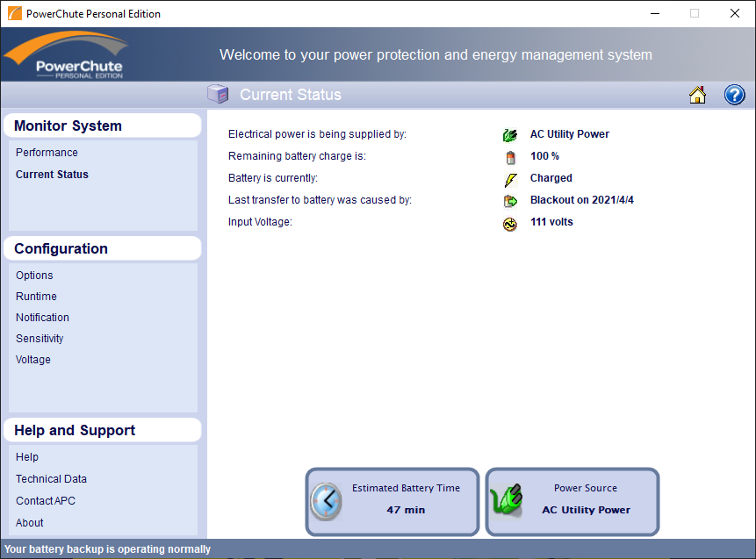This screenshot has width=756, height=559.
Task: Open Contact APC page
Action: [46, 501]
